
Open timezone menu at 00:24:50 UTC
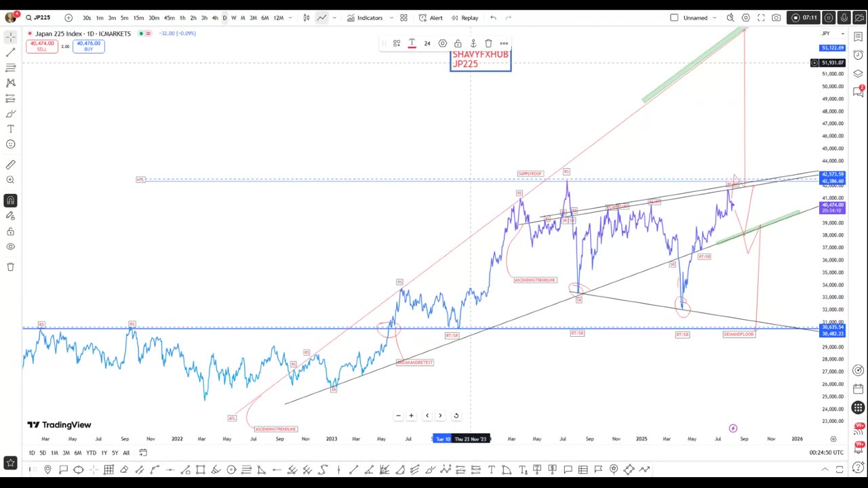pyautogui.click(x=826, y=453)
